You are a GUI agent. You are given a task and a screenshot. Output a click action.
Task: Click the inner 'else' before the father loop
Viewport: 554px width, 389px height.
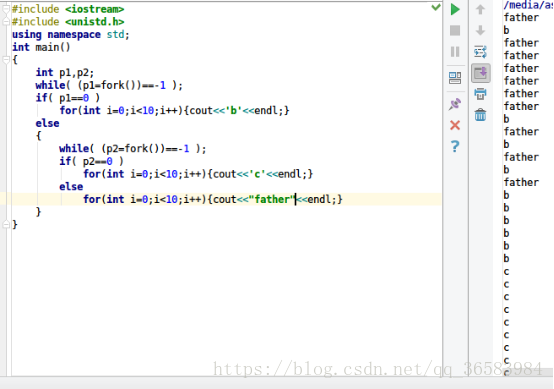point(71,187)
